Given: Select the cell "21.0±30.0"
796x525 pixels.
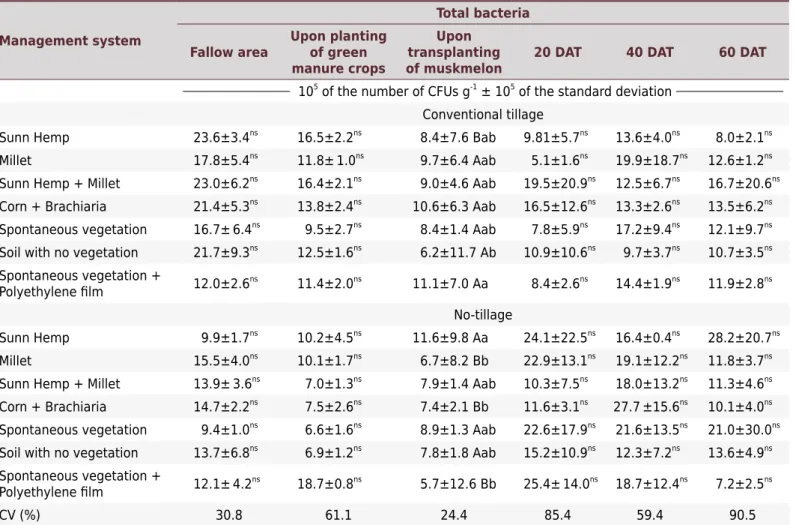Looking at the screenshot, I should [744, 429].
